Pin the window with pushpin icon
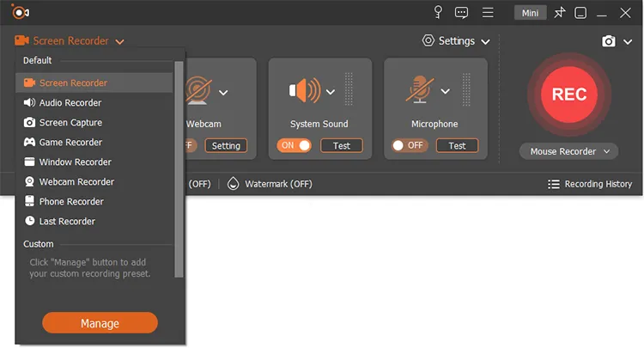This screenshot has width=644, height=348. click(559, 13)
